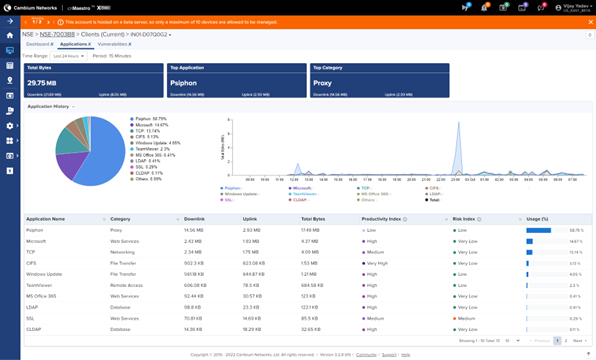This screenshot has height=360, width=596.
Task: Open Vijay Yadav account menu
Action: 574,8
